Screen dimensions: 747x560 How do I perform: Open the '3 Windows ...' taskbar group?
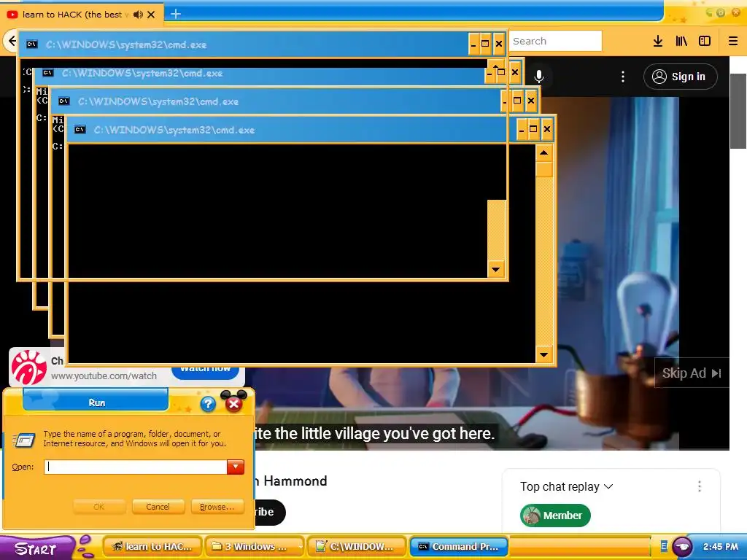(x=255, y=547)
